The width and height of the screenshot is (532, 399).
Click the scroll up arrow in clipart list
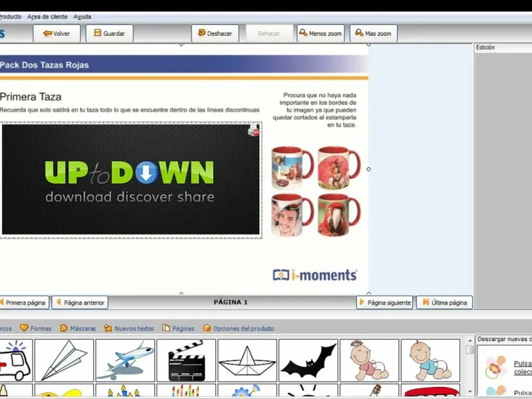pos(470,340)
